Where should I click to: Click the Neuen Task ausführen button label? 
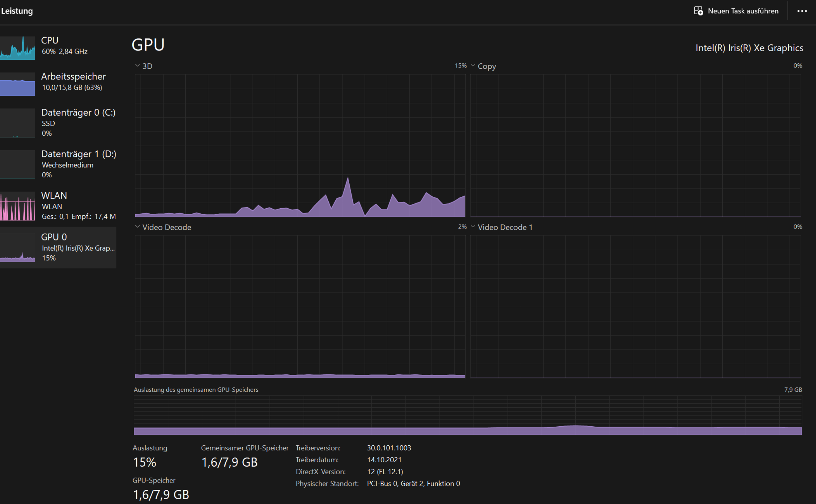(x=743, y=11)
